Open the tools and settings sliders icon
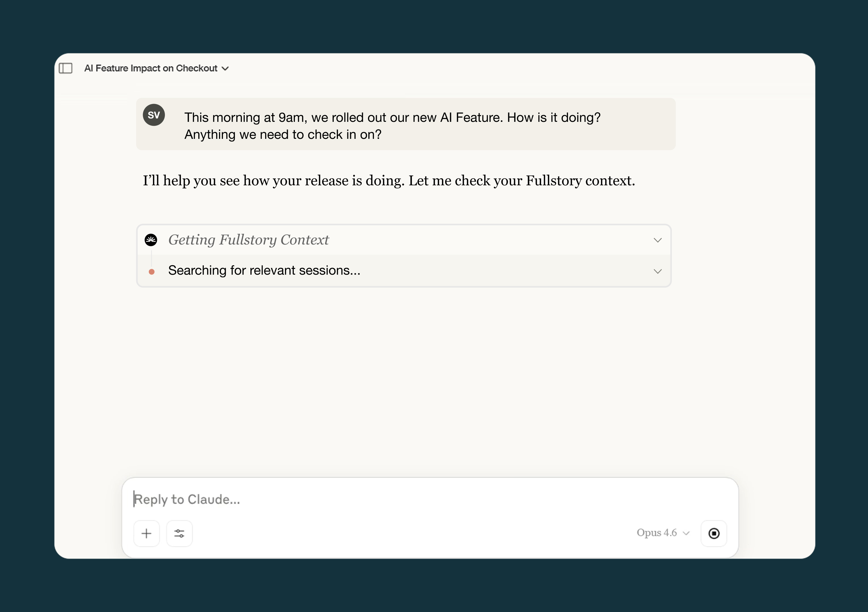This screenshot has width=868, height=612. click(x=179, y=533)
